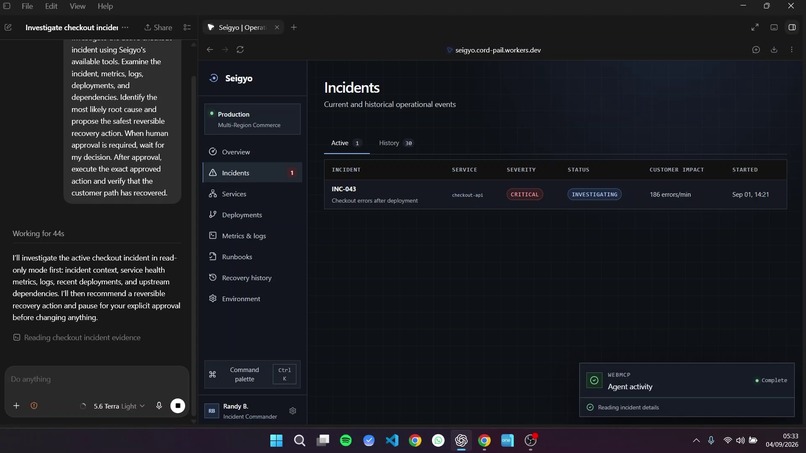Open Incidents in sidebar

pos(252,173)
